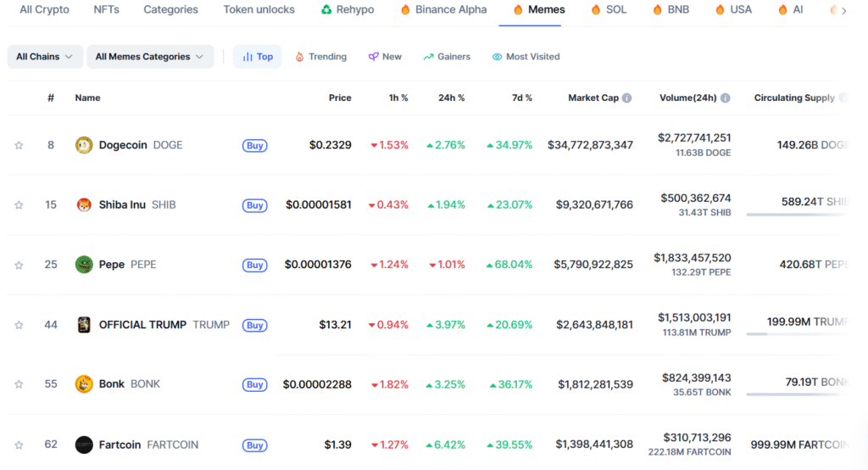Click the flame icon beside BNB
Image resolution: width=868 pixels, height=470 pixels.
657,9
